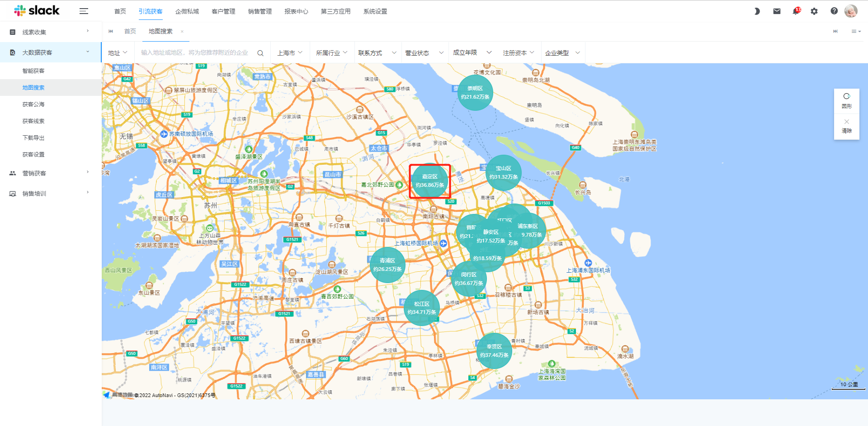868x426 pixels.
Task: Open 销售管理 top menu
Action: point(260,11)
